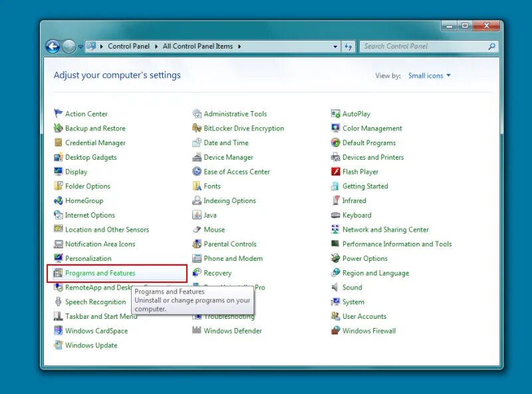Viewport: 532px width, 394px height.
Task: Open the Parental Controls link
Action: 230,244
